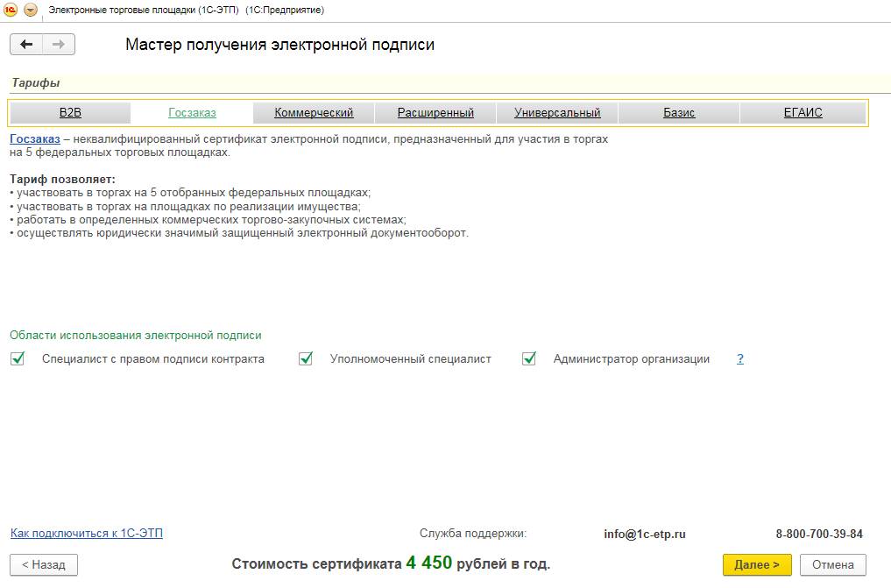This screenshot has height=588, width=891.
Task: Choose the Универсальный tariff tab
Action: click(x=557, y=112)
